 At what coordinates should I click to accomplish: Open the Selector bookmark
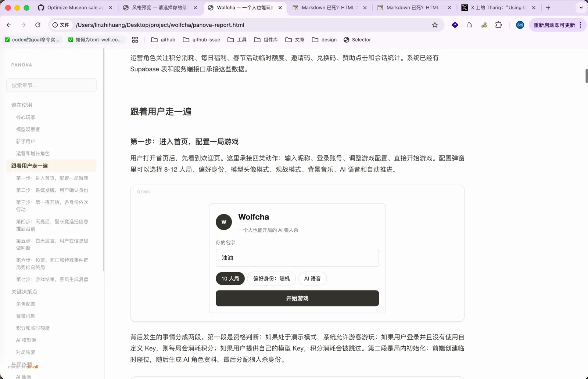pyautogui.click(x=357, y=40)
